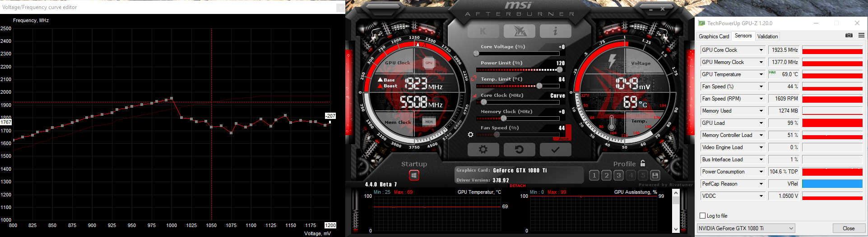Screen dimensions: 868x237
Task: Click the Power Limit slider handle
Action: click(x=560, y=70)
